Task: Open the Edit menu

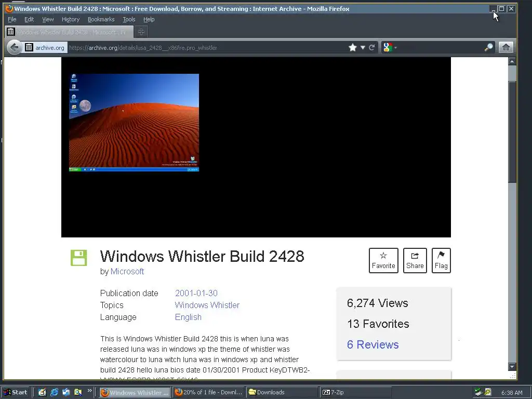Action: 29,19
